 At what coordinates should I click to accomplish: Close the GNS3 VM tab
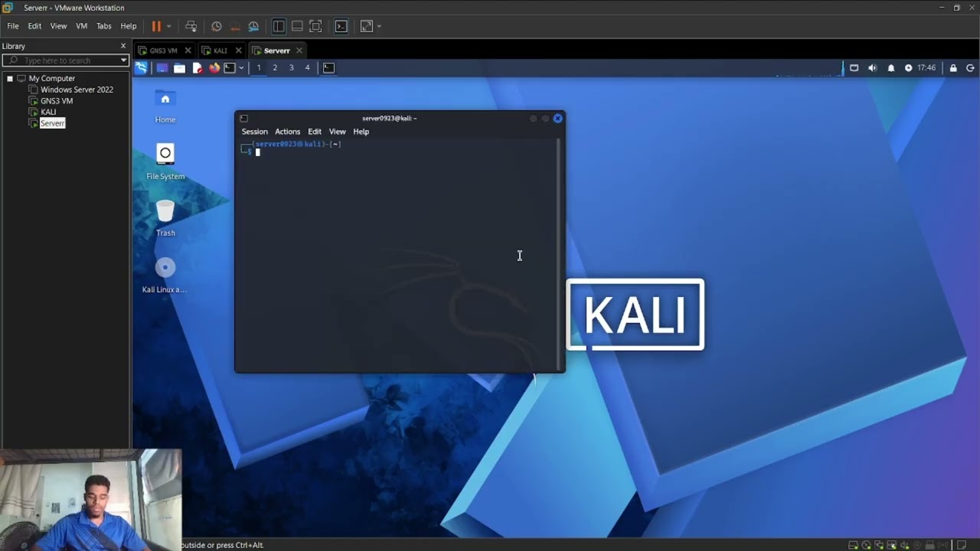(x=188, y=51)
